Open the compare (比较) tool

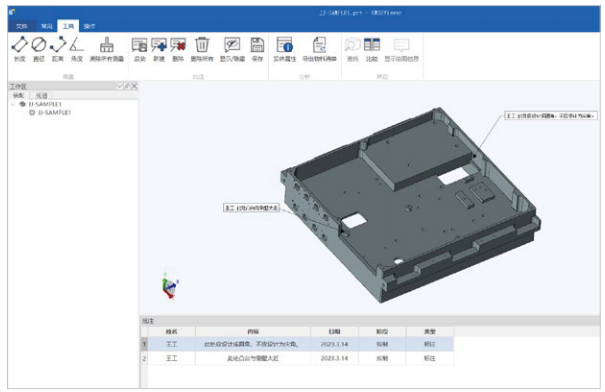(372, 49)
